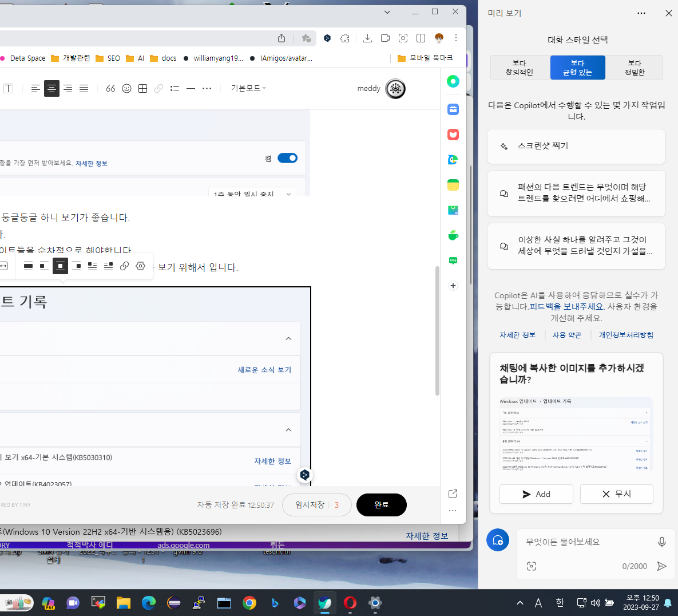Open the 새로운 소식 보기 link
The height and width of the screenshot is (616, 678).
264,369
